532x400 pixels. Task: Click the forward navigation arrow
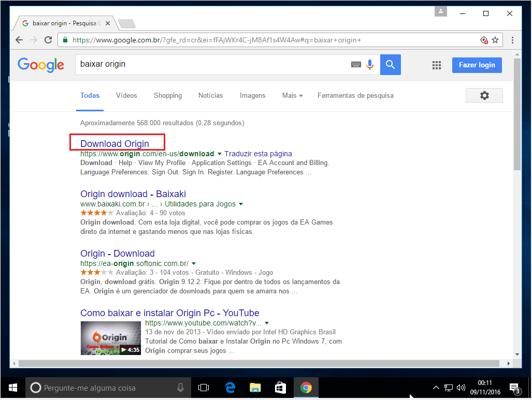[x=34, y=40]
